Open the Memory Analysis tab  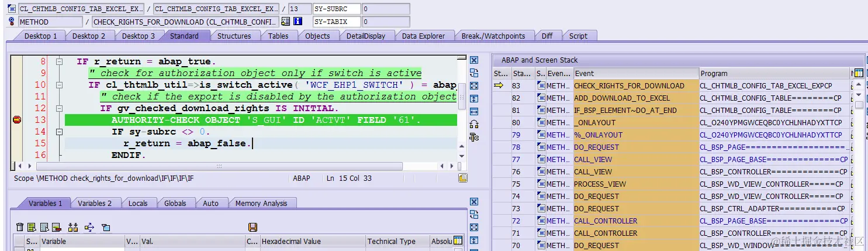coord(261,203)
